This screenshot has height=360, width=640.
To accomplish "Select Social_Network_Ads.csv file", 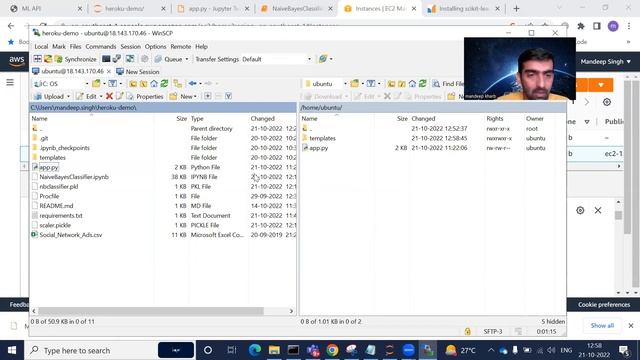I will coord(71,235).
